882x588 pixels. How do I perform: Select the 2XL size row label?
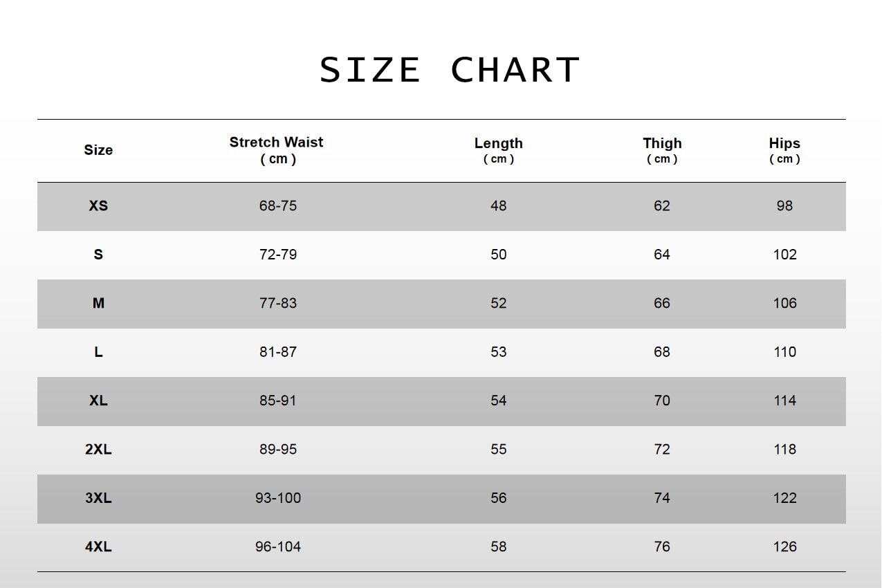(x=98, y=450)
